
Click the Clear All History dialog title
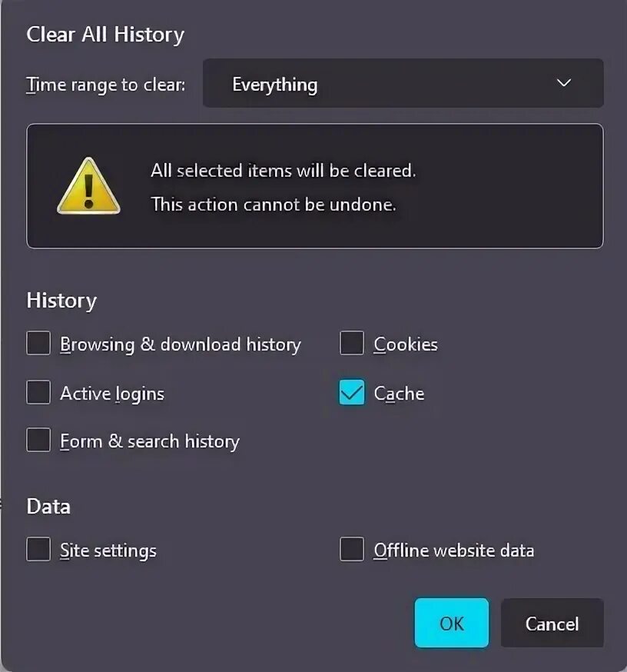[105, 35]
